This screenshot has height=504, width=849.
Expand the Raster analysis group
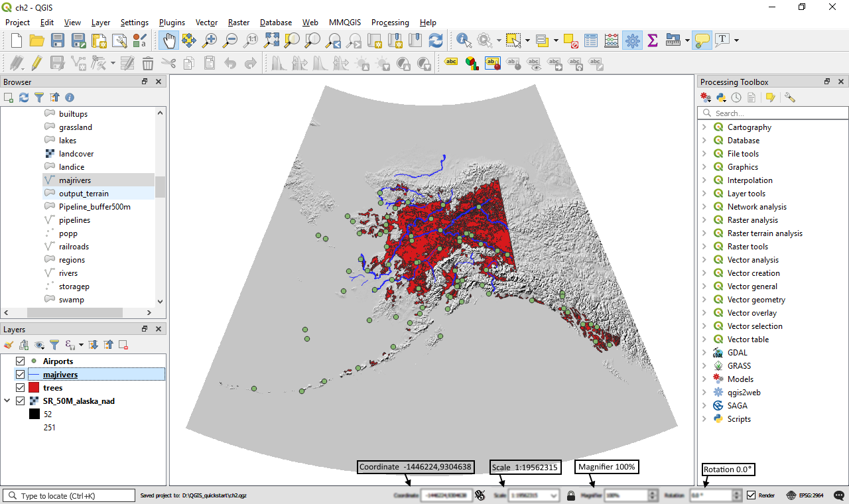tap(704, 220)
